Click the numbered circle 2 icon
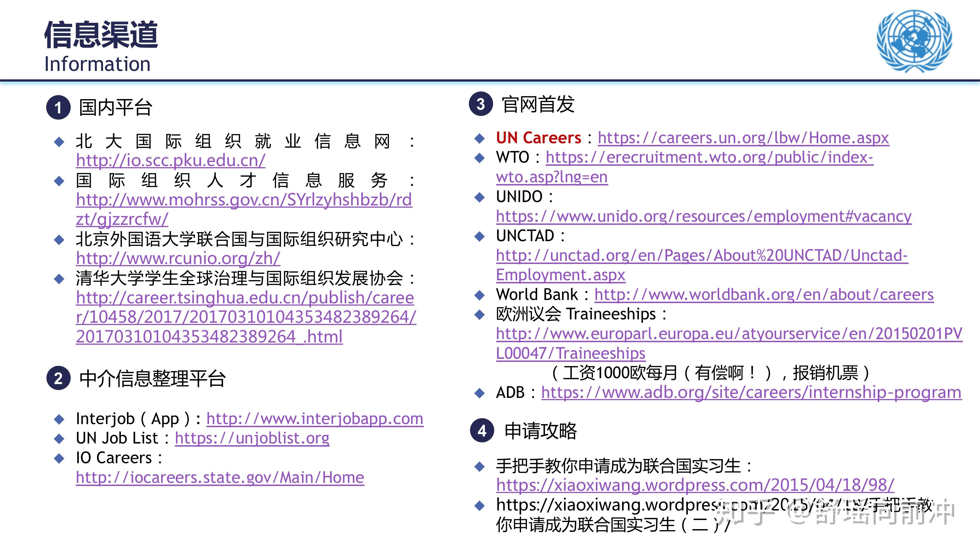 58,378
